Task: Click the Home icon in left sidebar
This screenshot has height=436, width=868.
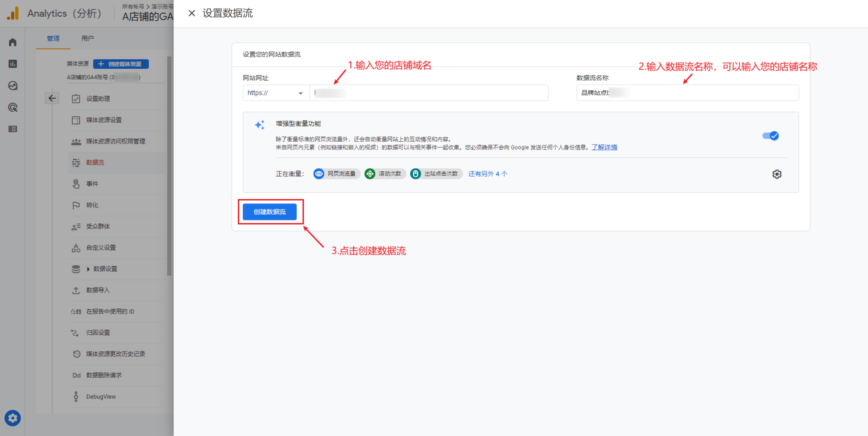Action: coord(12,42)
